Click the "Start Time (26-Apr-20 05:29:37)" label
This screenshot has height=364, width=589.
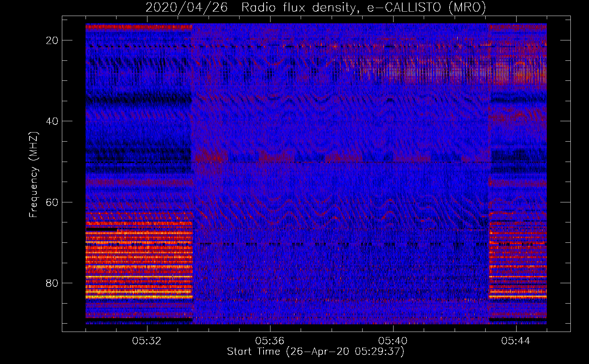pyautogui.click(x=316, y=352)
